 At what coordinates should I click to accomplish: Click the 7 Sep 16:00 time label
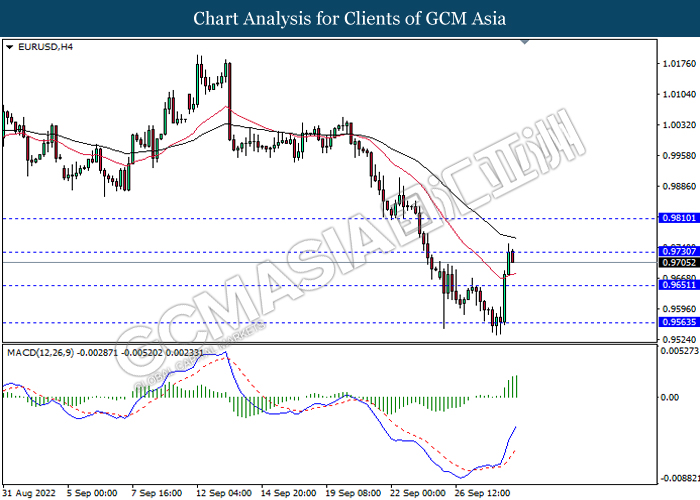pyautogui.click(x=157, y=493)
